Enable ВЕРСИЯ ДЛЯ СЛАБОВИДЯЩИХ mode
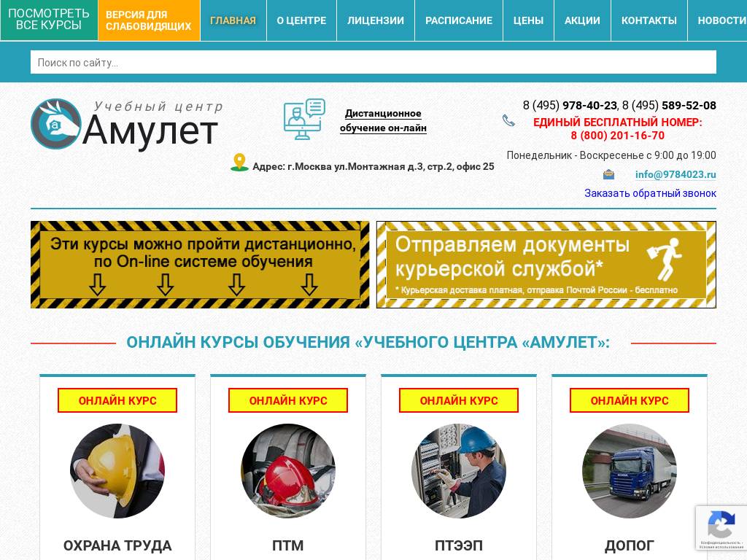This screenshot has height=560, width=747. (149, 20)
